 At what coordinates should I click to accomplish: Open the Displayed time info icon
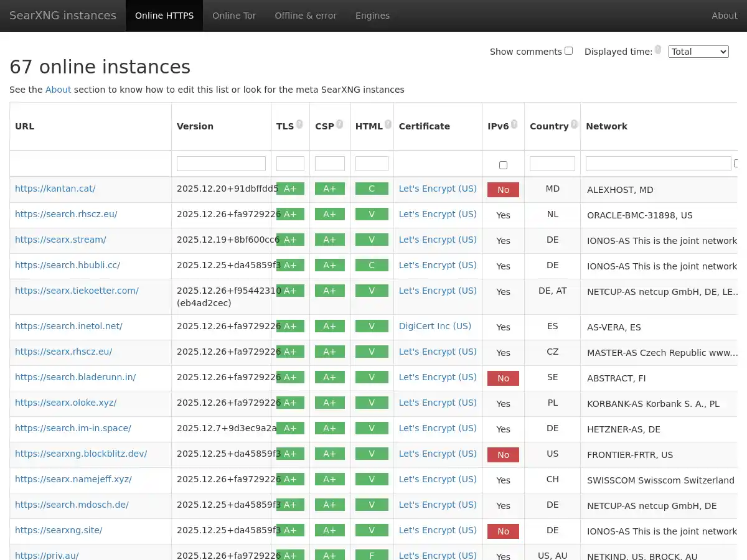coord(658,49)
